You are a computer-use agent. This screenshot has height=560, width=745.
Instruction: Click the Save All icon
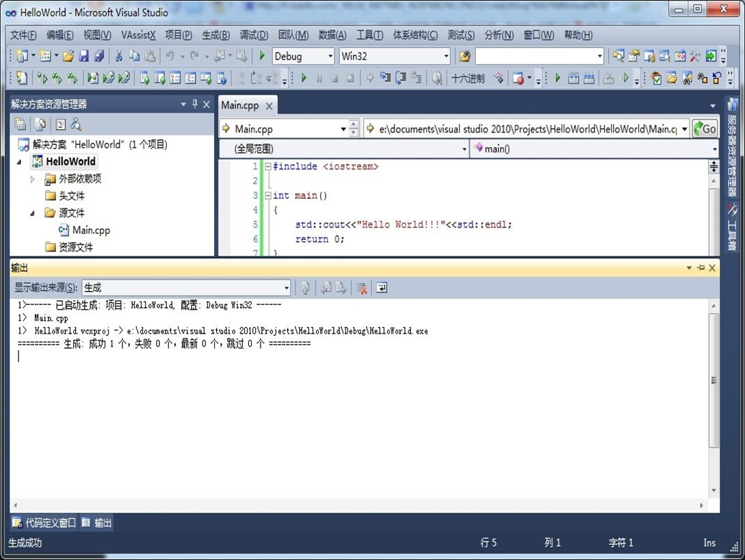(99, 56)
